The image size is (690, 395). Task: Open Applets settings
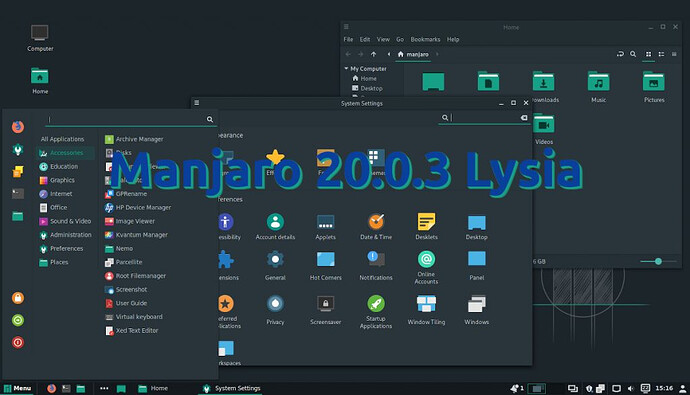click(326, 227)
